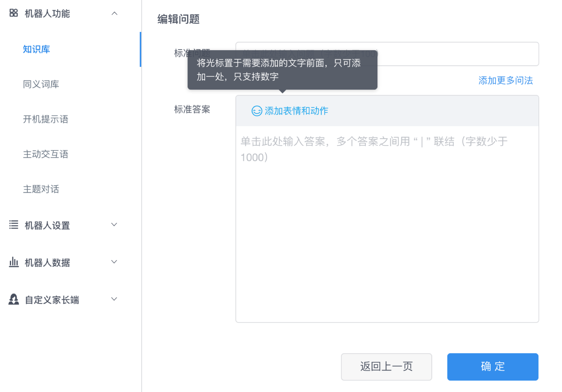Click the 返回上一页 button

click(386, 367)
